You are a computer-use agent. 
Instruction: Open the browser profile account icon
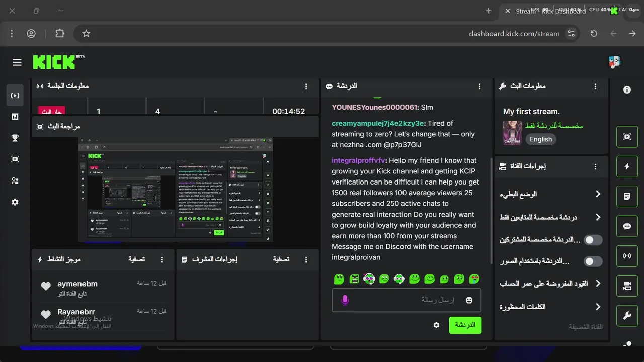coord(31,34)
